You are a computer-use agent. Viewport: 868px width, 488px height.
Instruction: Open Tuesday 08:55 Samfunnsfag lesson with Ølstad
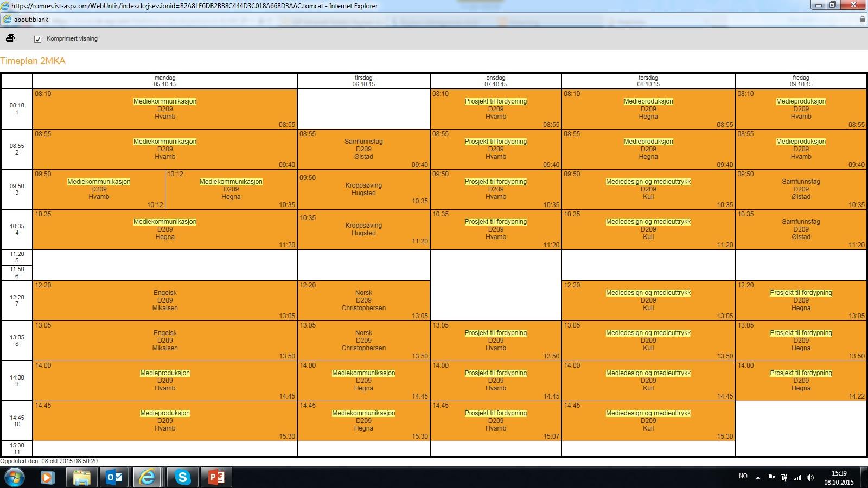click(363, 149)
